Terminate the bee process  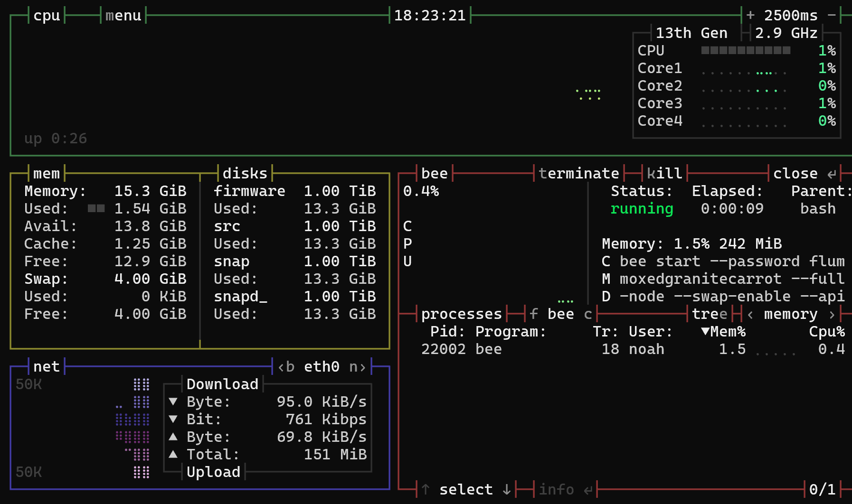tap(579, 174)
